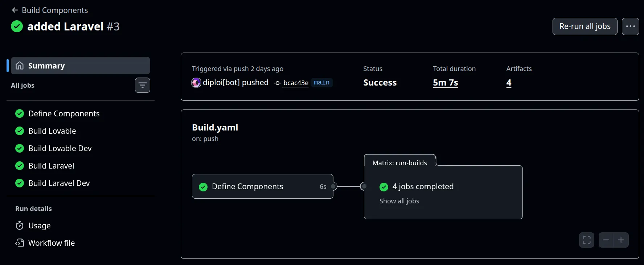
Task: Select the Summary tab
Action: click(81, 66)
